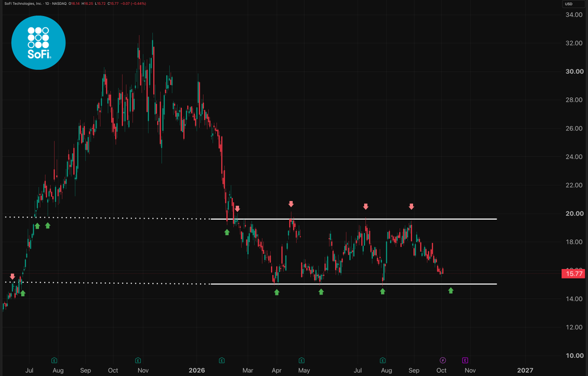
Task: Click the SoFi Technologies, Inc. symbol title
Action: (23, 3)
